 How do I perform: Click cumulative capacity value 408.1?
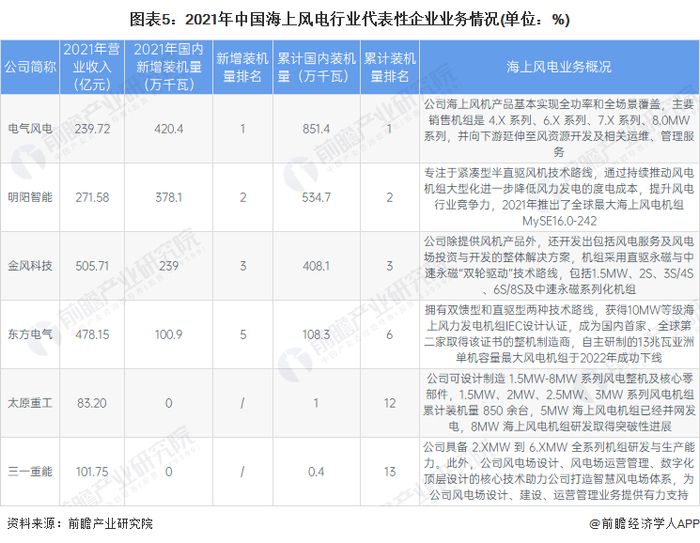(x=317, y=266)
